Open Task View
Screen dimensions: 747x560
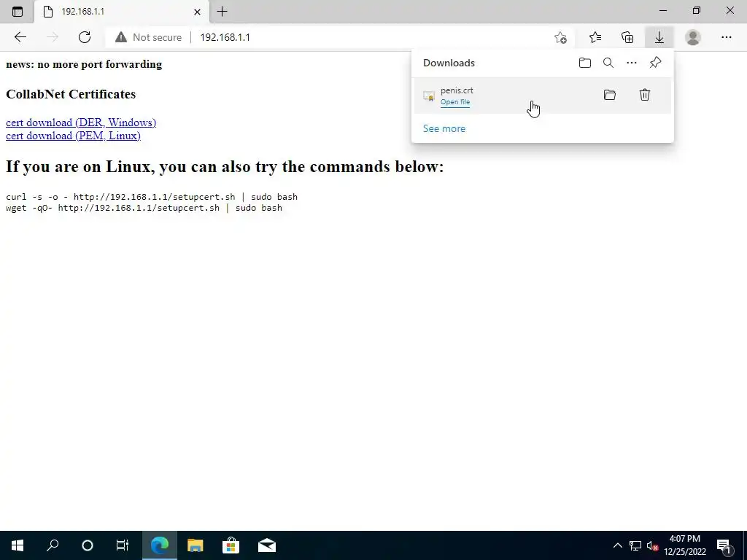click(x=123, y=545)
